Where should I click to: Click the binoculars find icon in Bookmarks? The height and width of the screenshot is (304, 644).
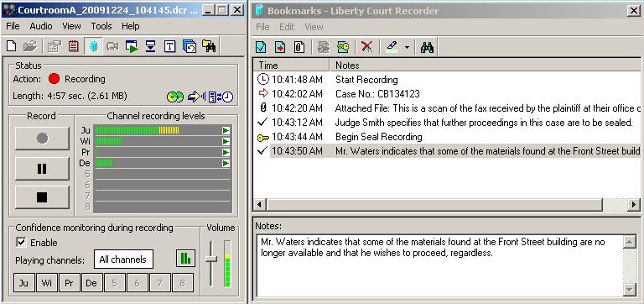(427, 47)
